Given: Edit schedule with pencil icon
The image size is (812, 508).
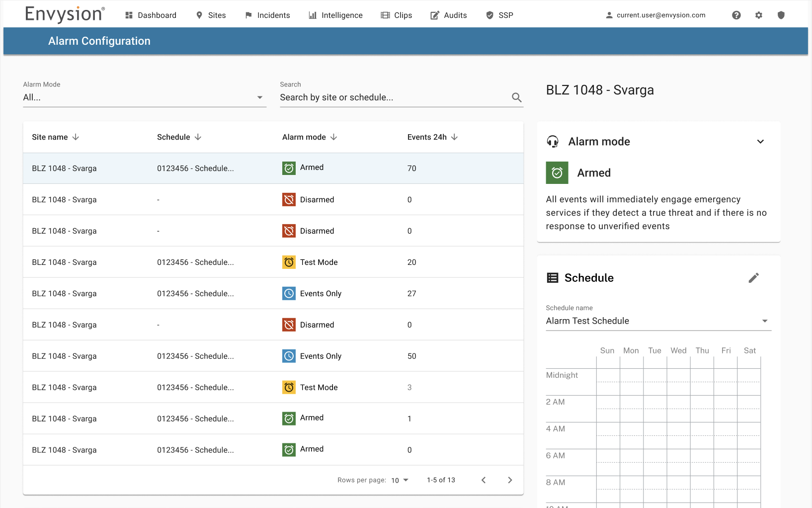Looking at the screenshot, I should (x=754, y=278).
